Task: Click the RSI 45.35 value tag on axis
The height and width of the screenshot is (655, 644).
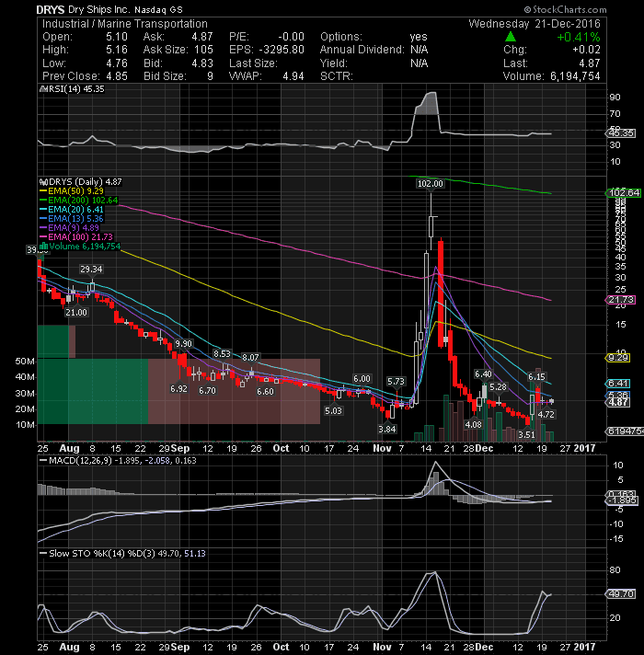Action: [621, 133]
